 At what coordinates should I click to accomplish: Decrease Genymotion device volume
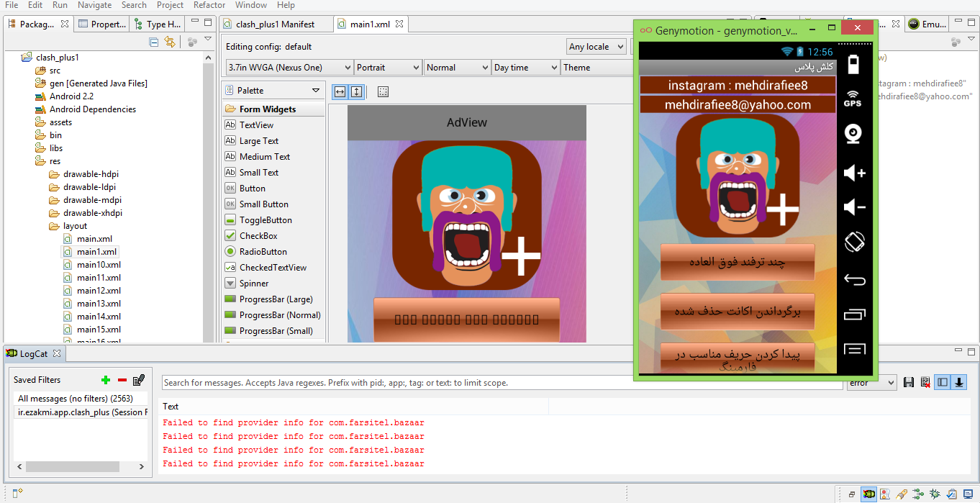click(854, 207)
